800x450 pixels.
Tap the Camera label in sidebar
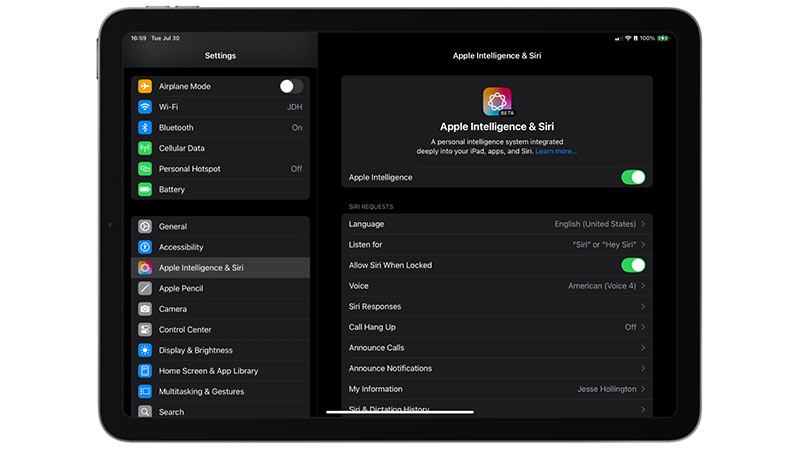[x=172, y=309]
